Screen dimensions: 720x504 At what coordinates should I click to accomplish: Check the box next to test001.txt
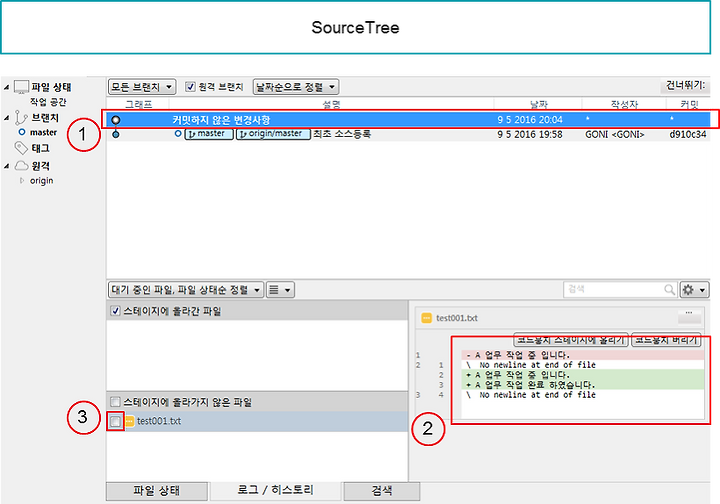[115, 421]
